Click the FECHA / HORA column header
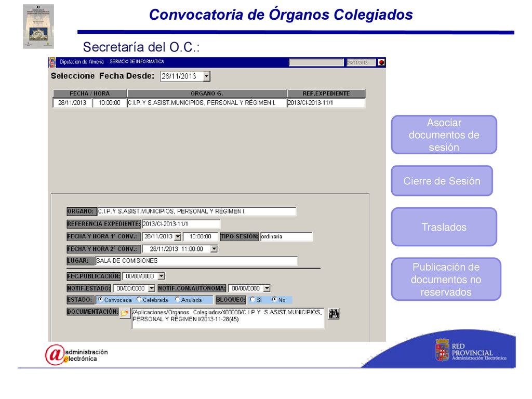The image size is (532, 399). [90, 94]
